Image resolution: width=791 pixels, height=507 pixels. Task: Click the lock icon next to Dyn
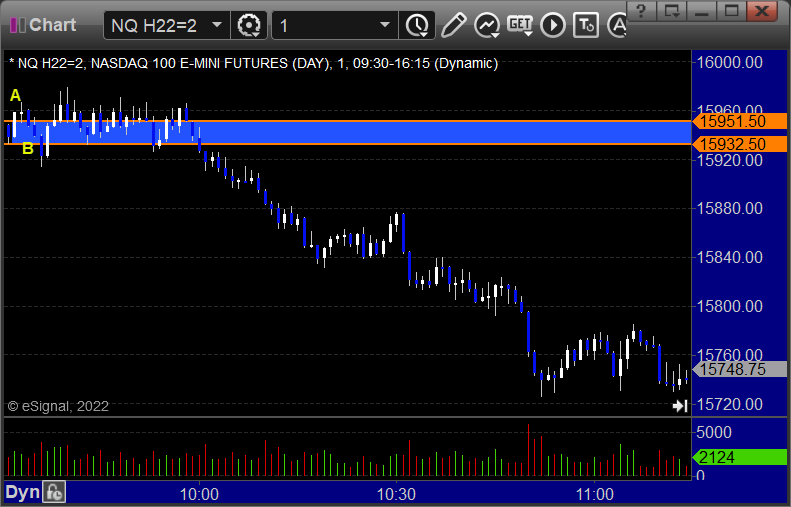[53, 492]
